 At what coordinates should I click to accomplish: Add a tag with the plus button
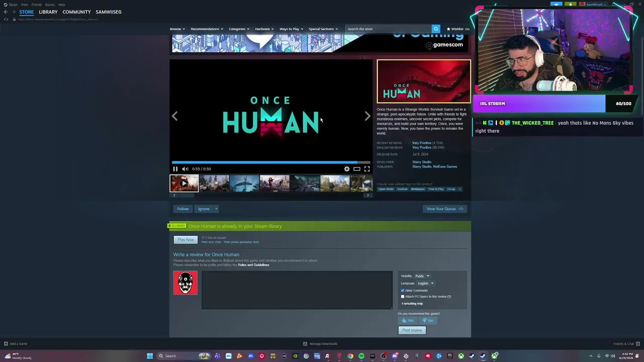tap(459, 189)
